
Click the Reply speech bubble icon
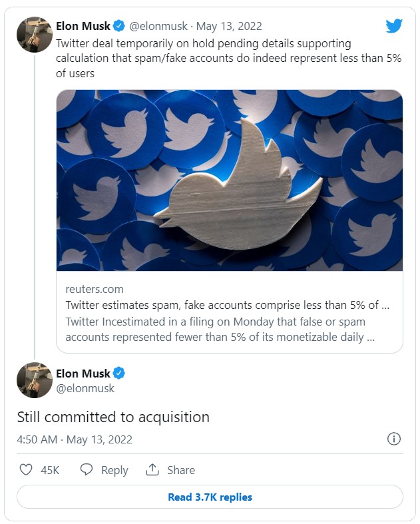pos(87,469)
